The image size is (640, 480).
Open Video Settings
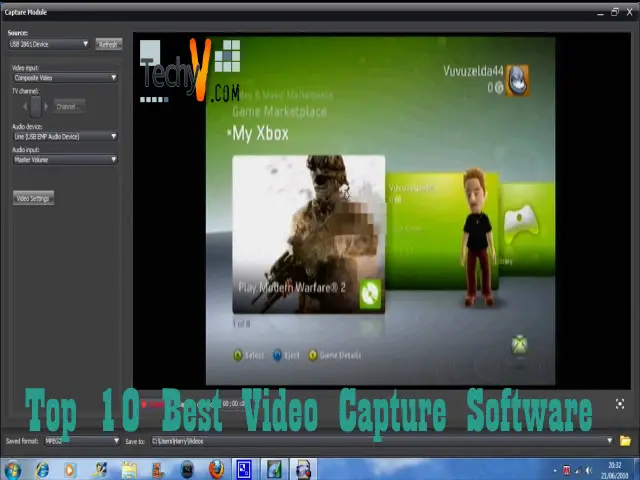click(33, 198)
